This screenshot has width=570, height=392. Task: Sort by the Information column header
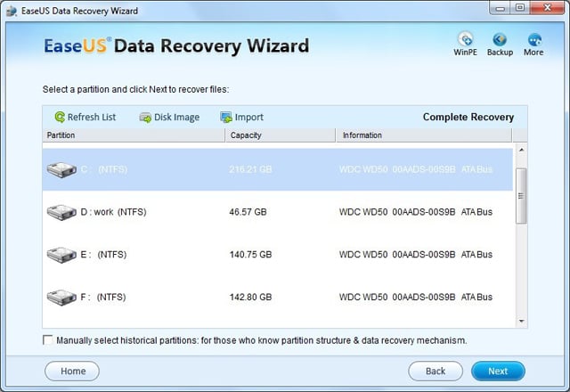pyautogui.click(x=424, y=135)
